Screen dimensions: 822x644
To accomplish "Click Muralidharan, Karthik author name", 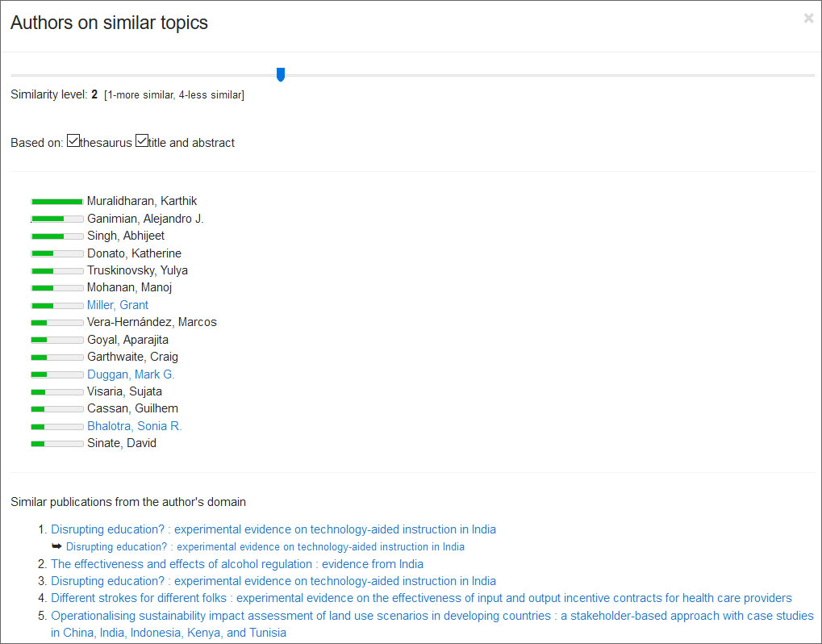I will [142, 201].
